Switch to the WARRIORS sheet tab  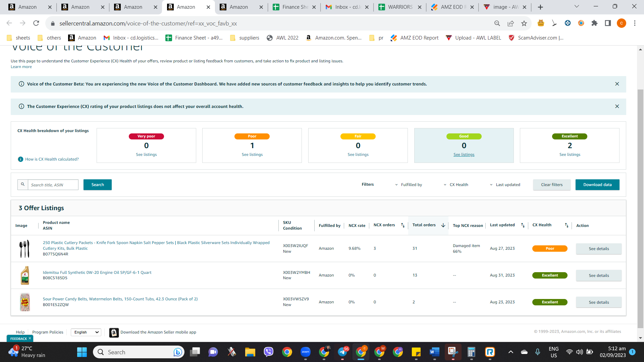[400, 7]
